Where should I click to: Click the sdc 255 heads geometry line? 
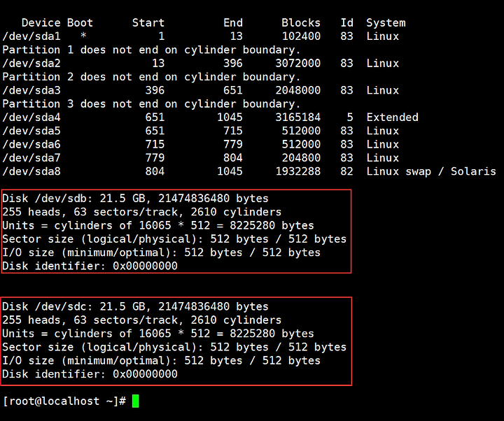141,320
